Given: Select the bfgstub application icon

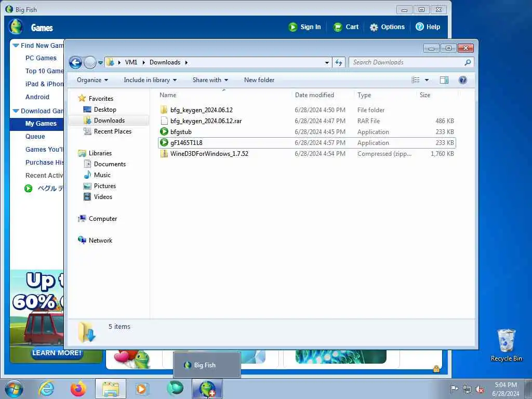Looking at the screenshot, I should pyautogui.click(x=164, y=131).
